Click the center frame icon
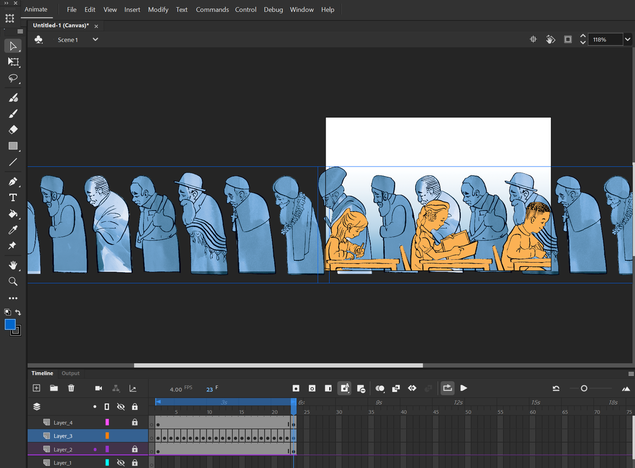Screen dimensions: 635x468 pos(412,388)
